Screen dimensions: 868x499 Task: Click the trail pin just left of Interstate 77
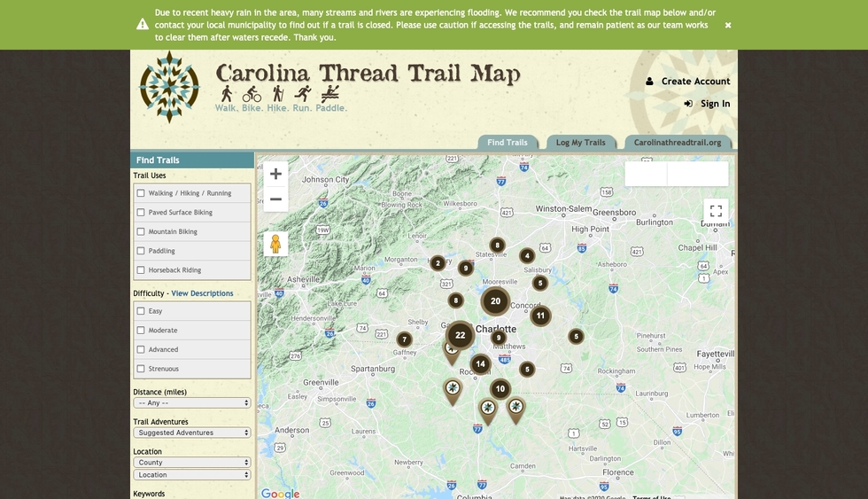(488, 412)
